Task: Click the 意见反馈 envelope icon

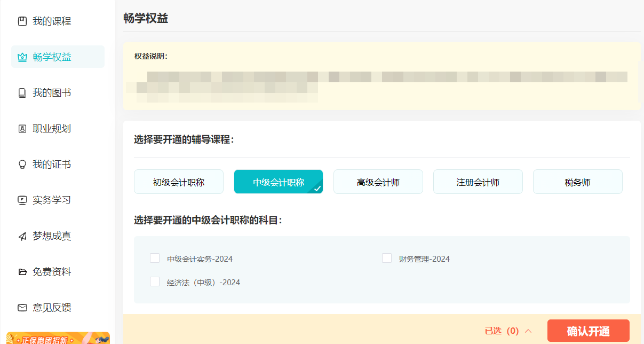Action: (21, 307)
